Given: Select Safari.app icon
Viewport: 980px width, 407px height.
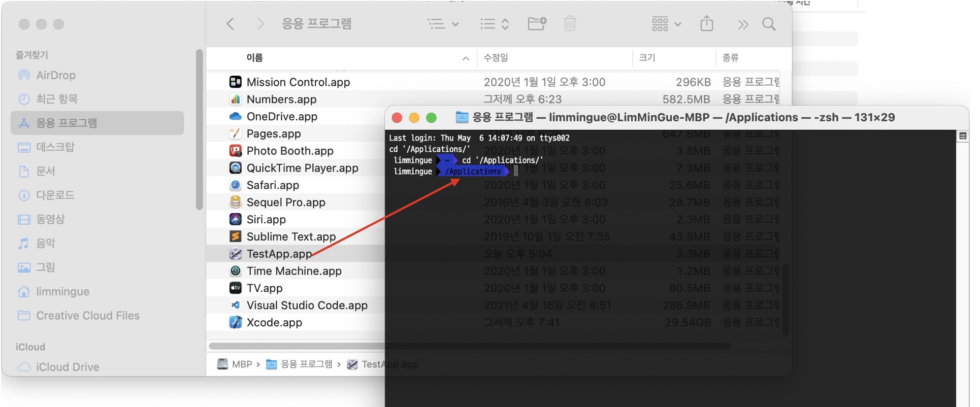Looking at the screenshot, I should (235, 185).
